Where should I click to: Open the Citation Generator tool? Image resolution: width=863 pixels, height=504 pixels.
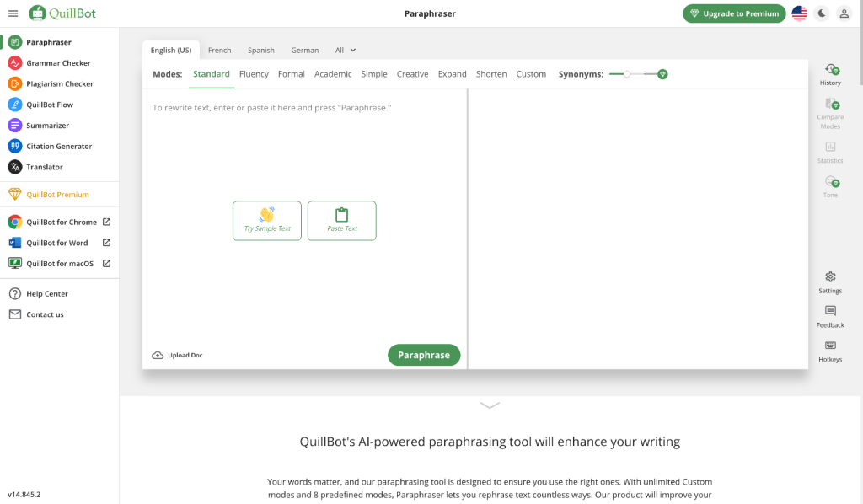pyautogui.click(x=60, y=147)
